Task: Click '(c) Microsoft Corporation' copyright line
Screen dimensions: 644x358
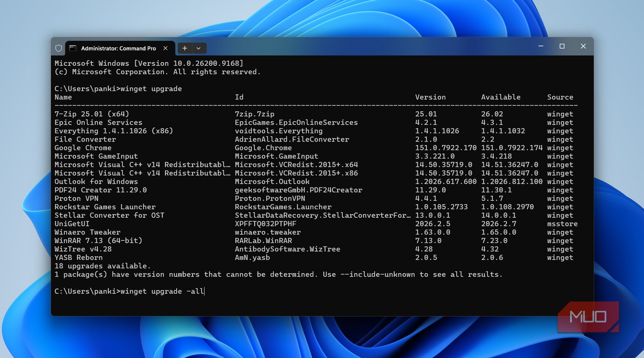Action: 157,72
